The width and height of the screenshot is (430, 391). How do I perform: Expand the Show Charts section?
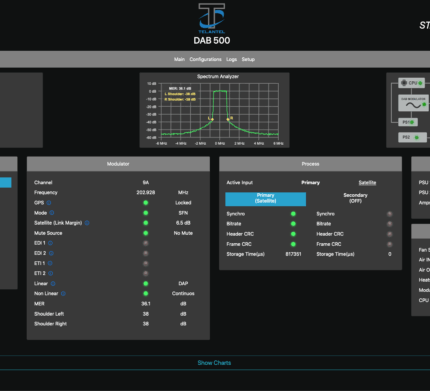click(214, 363)
